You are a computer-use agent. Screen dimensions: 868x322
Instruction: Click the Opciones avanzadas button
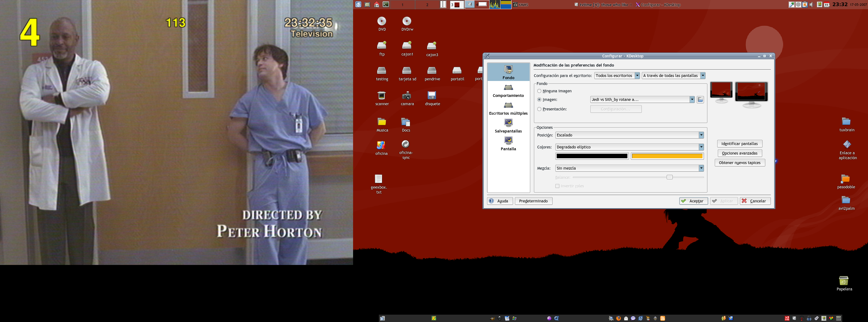click(739, 153)
